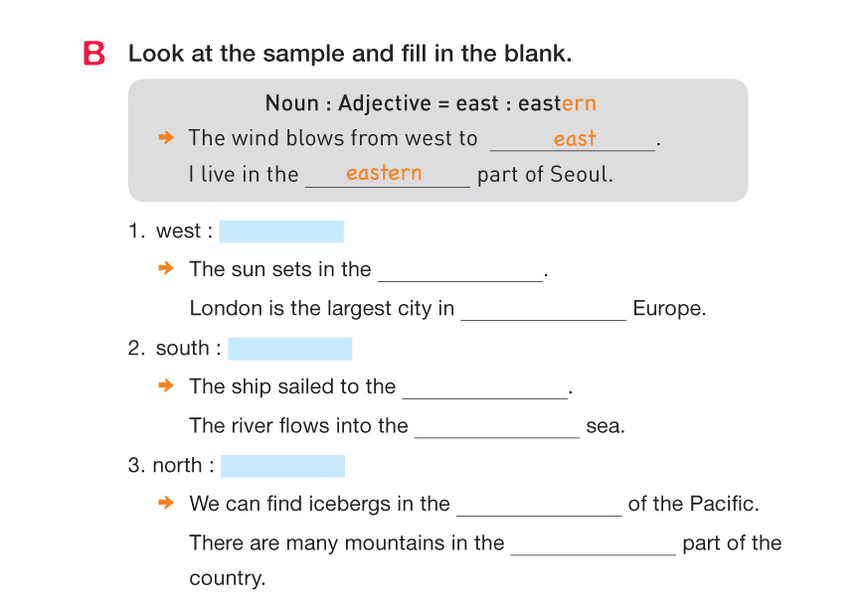Click the red section letter B
Image resolution: width=868 pixels, height=608 pixels.
click(x=94, y=54)
